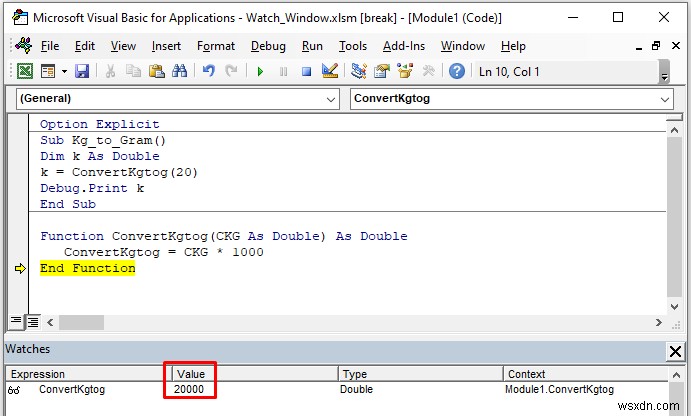Switch to Procedure View button
The image size is (691, 416).
coord(16,322)
